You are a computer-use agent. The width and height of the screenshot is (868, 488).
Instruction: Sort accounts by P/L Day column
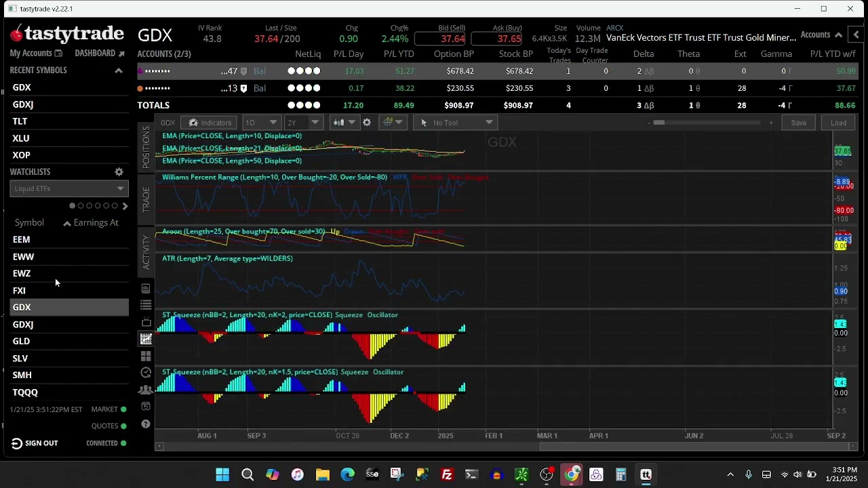[349, 54]
